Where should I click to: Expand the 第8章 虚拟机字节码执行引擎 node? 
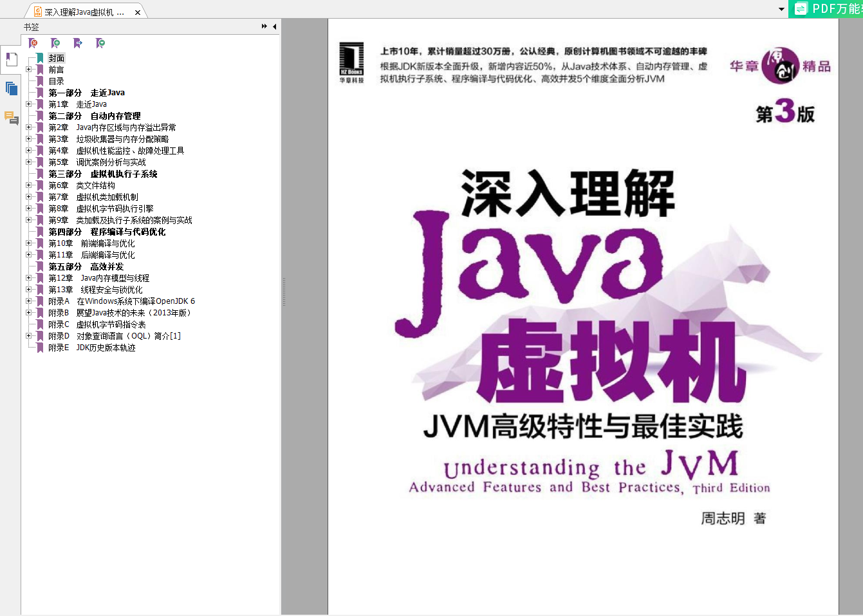pyautogui.click(x=28, y=209)
